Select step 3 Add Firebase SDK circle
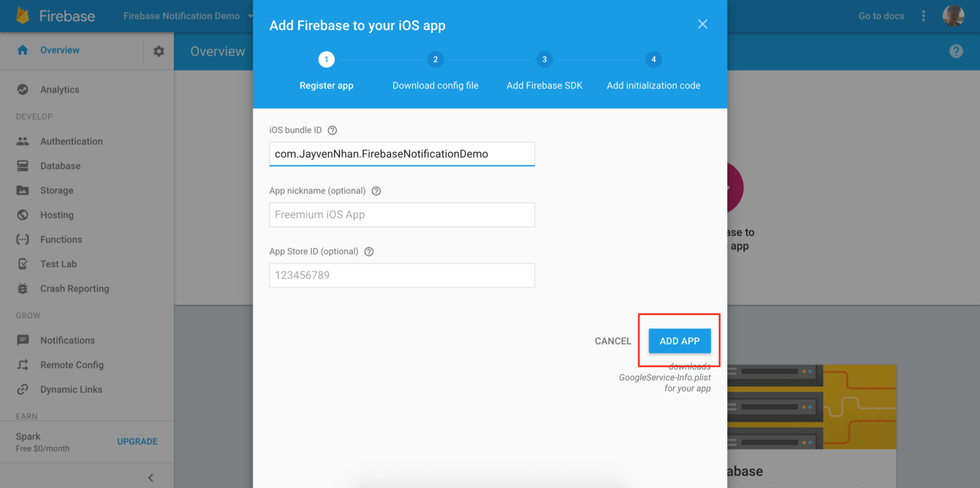The height and width of the screenshot is (488, 980). (545, 59)
